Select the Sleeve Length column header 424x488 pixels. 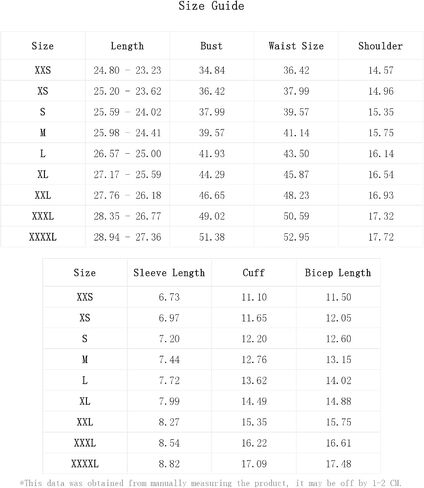169,273
